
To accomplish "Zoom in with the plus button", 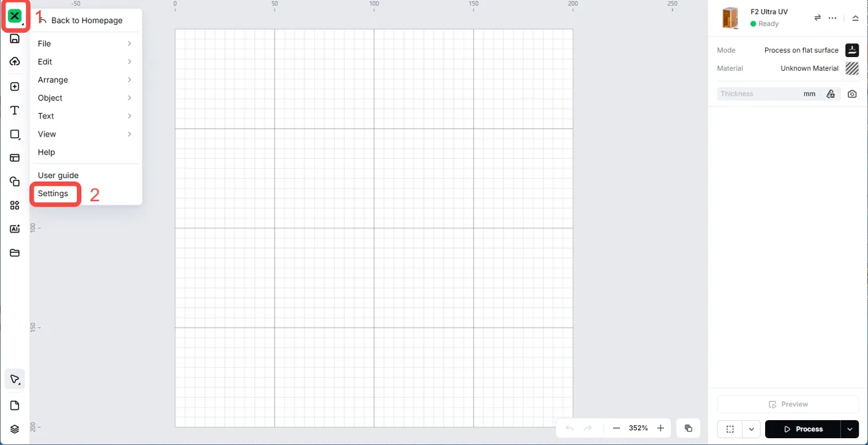I will pos(661,428).
